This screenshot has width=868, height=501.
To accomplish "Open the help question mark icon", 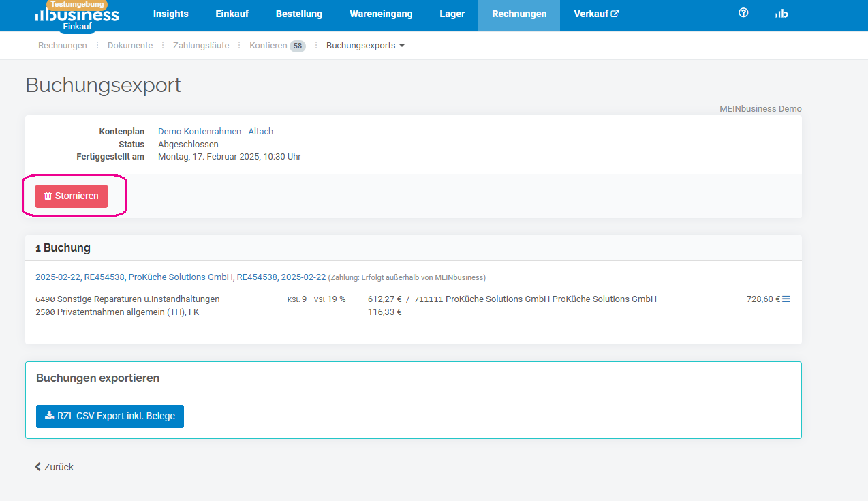I will [x=743, y=13].
